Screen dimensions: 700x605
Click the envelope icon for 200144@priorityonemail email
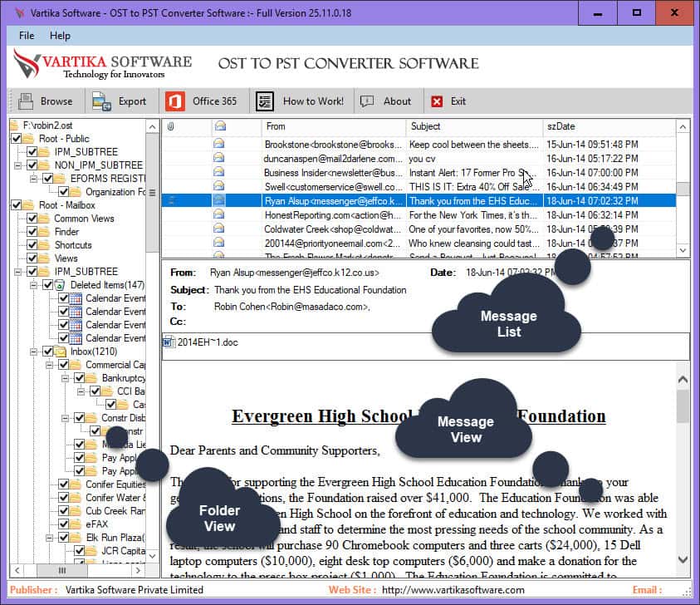click(x=218, y=243)
